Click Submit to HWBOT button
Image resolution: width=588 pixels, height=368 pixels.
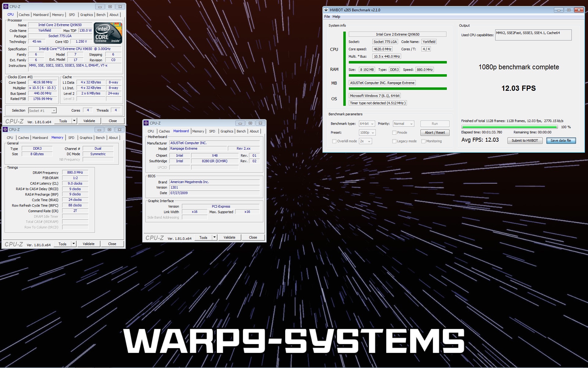525,140
